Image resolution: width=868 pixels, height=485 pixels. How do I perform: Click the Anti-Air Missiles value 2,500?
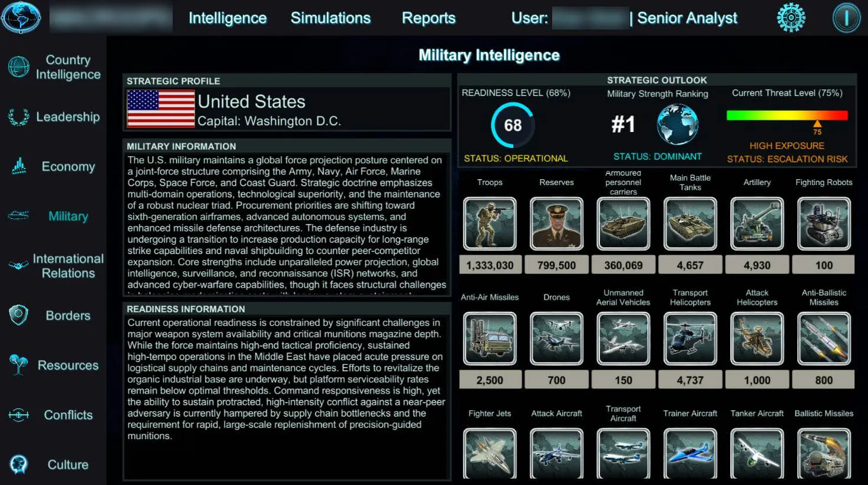click(x=490, y=380)
